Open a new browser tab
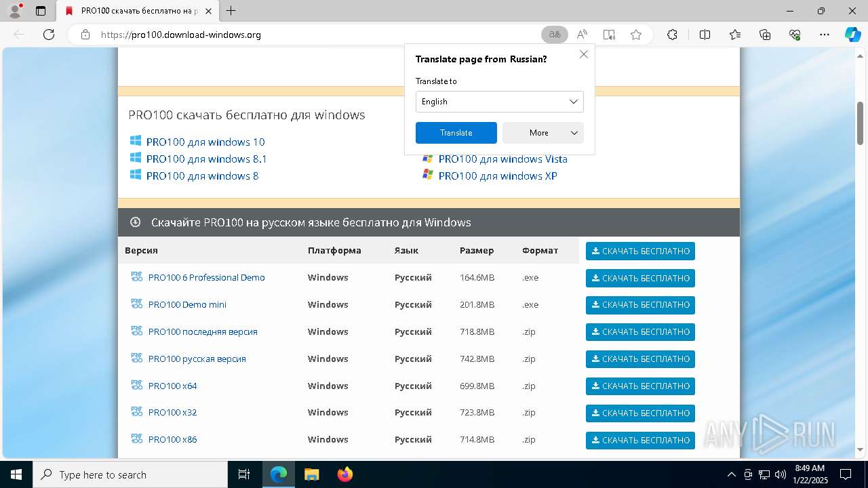Screen dimensions: 868x488 click(231, 11)
